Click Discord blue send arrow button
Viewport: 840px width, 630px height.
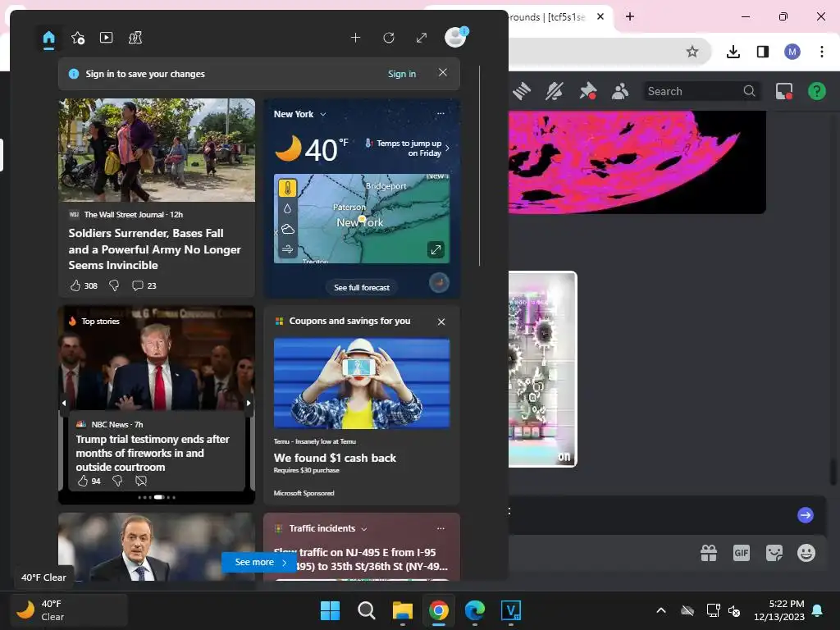806,515
